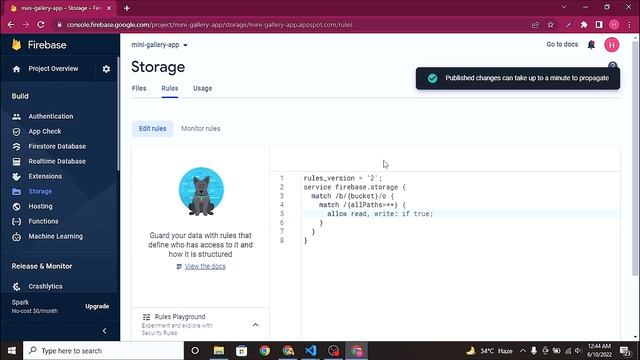Open File Explorer from taskbar

(x=219, y=351)
